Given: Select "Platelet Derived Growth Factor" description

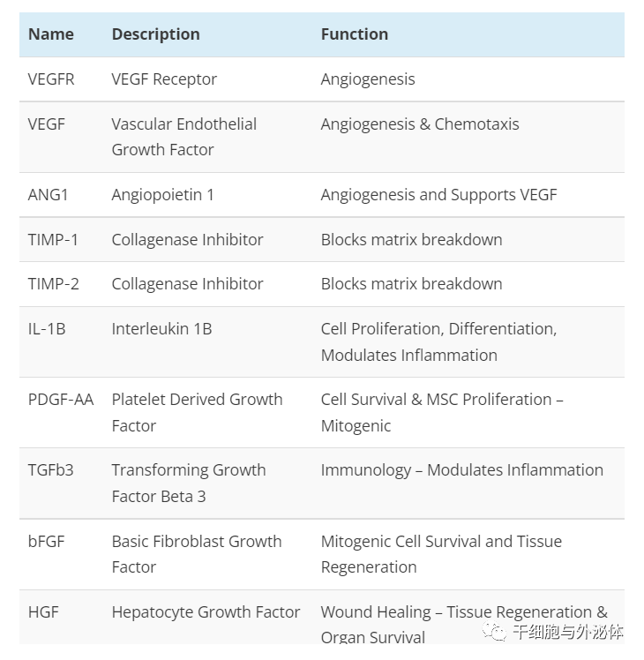Looking at the screenshot, I should pyautogui.click(x=197, y=412).
